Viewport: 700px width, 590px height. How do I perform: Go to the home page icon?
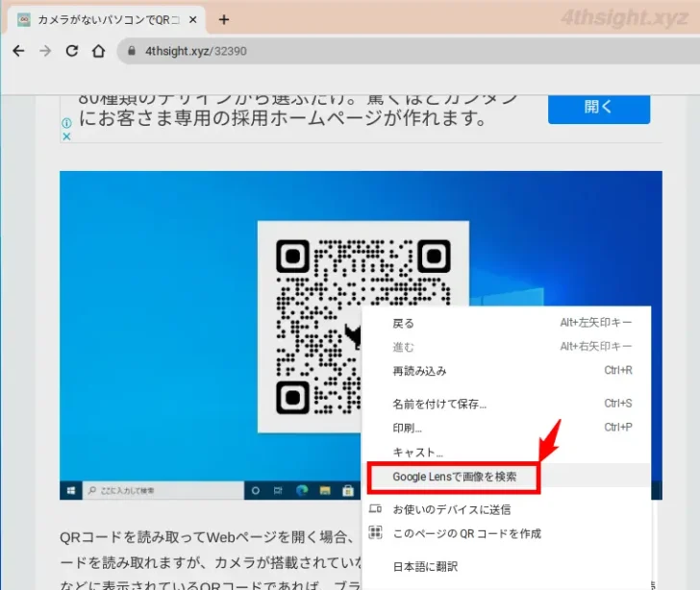pyautogui.click(x=98, y=51)
